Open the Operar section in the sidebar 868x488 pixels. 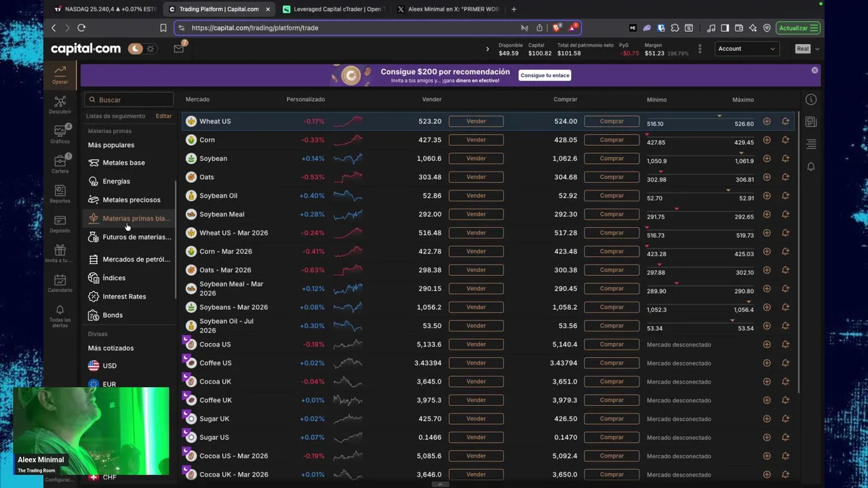click(60, 74)
